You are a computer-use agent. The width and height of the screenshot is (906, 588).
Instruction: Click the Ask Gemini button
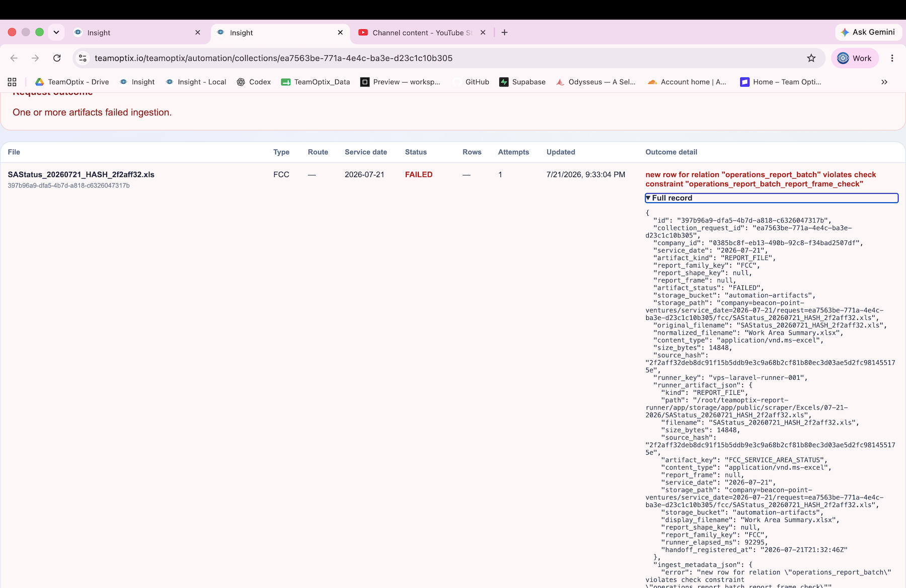coord(868,32)
